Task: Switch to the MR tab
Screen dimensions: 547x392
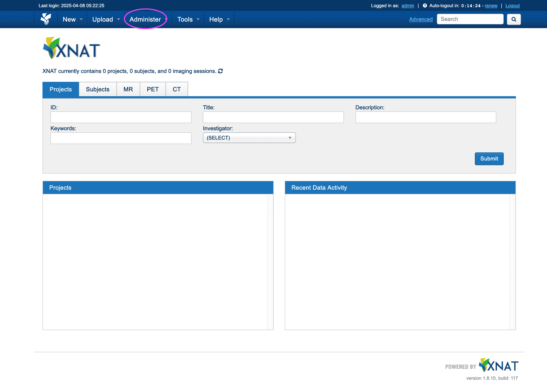Action: [x=128, y=89]
